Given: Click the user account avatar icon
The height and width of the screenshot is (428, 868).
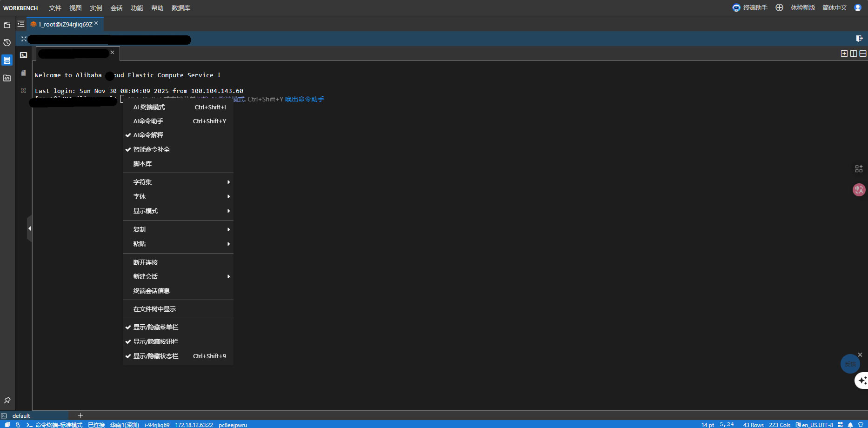Looking at the screenshot, I should pyautogui.click(x=858, y=7).
